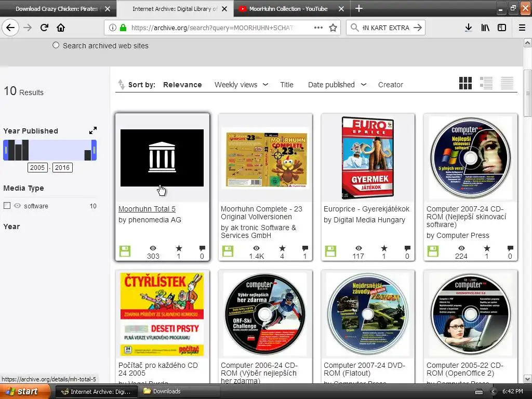
Task: Click the keyboard icon in system tray
Action: 478,392
